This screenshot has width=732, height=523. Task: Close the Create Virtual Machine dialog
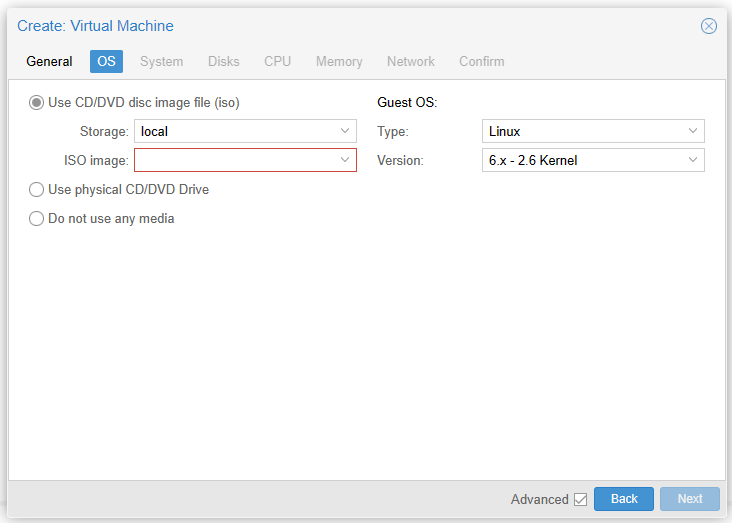click(708, 26)
